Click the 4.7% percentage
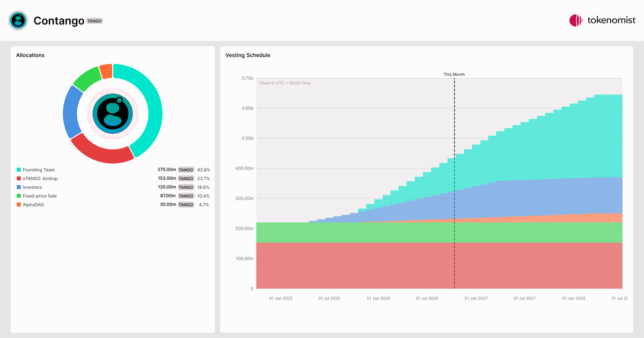Viewport: 644px width, 338px height. tap(204, 204)
